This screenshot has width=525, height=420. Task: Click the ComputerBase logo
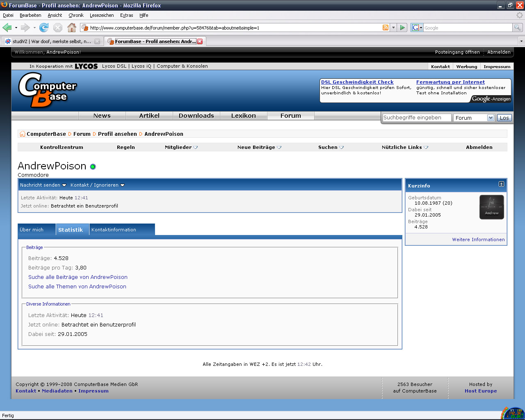[48, 90]
